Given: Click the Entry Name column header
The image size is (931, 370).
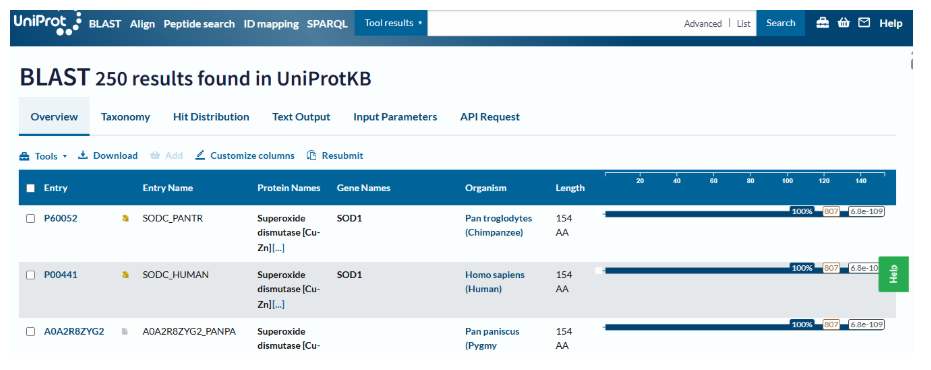Looking at the screenshot, I should pyautogui.click(x=167, y=188).
